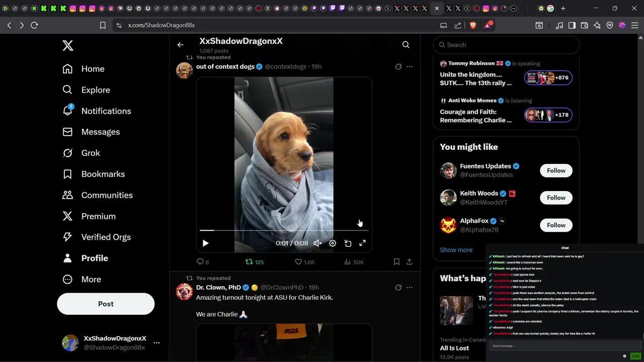Open video settings gear
This screenshot has height=362, width=644.
pos(333,243)
